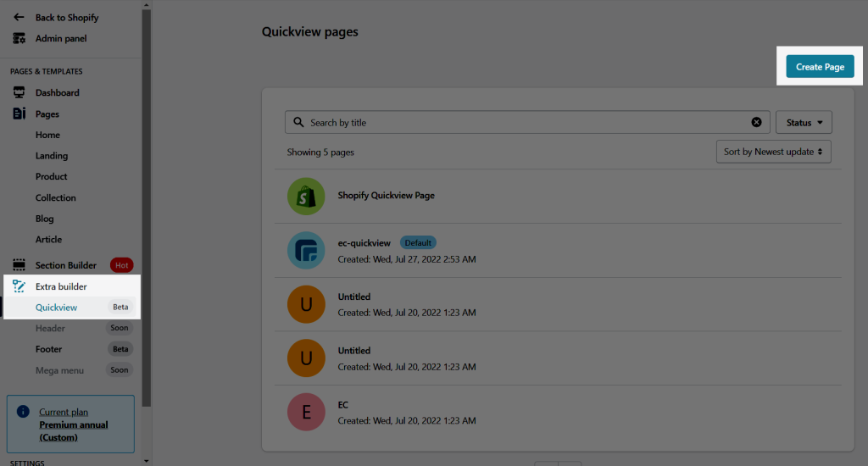The image size is (868, 466).
Task: Click the Back to Shopify arrow icon
Action: 19,17
